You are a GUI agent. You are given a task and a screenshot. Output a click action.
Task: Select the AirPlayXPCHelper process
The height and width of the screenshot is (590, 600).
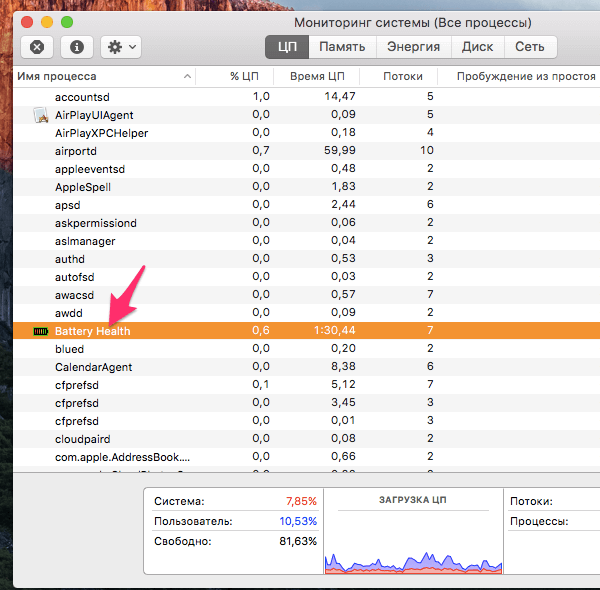(x=101, y=133)
